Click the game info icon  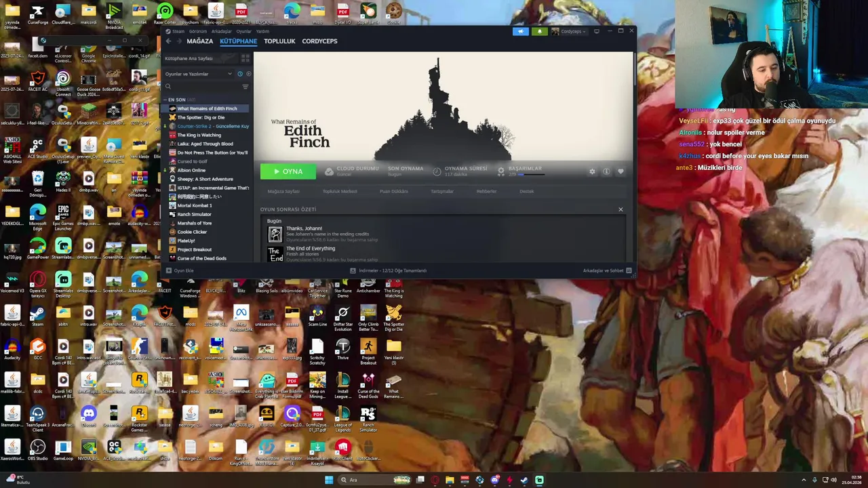pyautogui.click(x=606, y=171)
